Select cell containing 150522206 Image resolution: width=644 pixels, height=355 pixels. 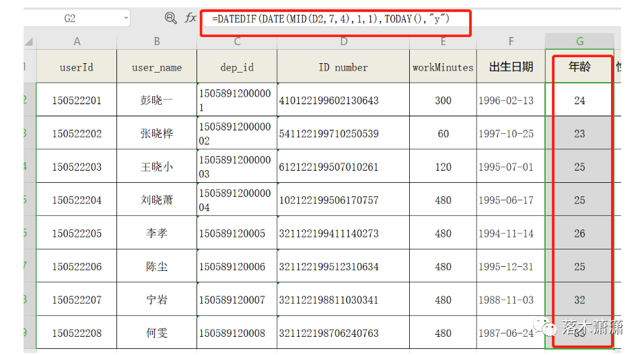77,266
